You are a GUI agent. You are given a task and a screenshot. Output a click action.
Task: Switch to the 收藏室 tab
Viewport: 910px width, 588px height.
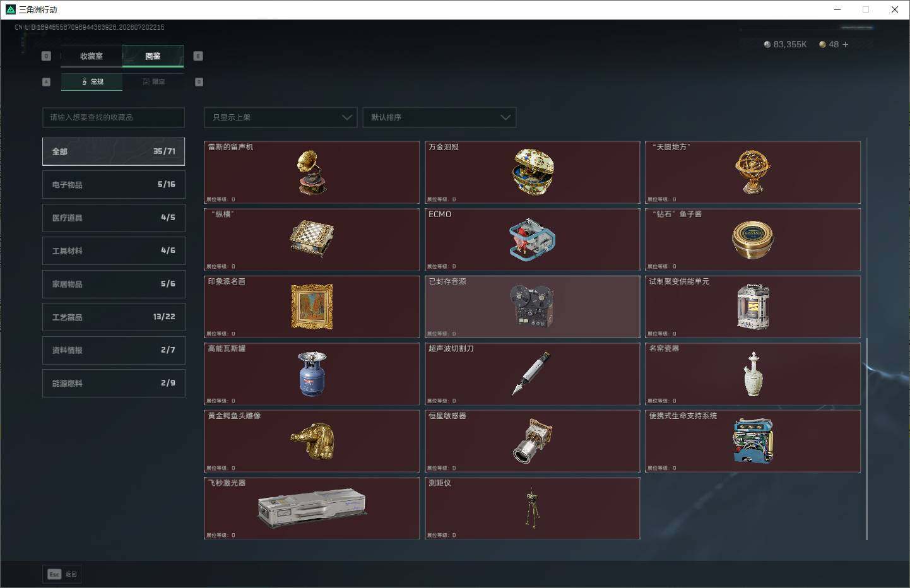pyautogui.click(x=92, y=56)
